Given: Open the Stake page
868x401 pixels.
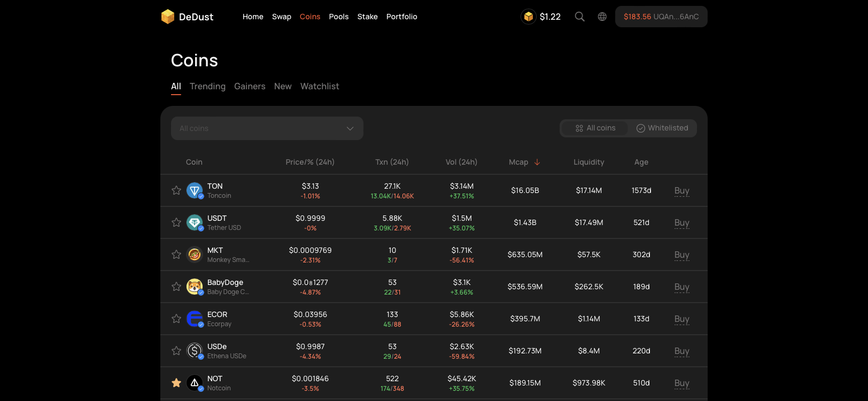Looking at the screenshot, I should [x=368, y=17].
